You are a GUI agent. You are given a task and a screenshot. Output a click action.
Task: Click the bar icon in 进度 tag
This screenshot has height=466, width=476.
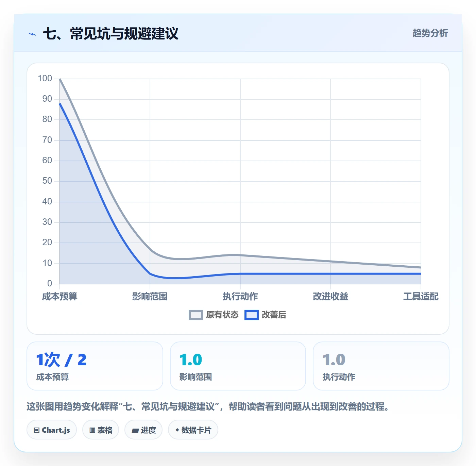pyautogui.click(x=135, y=431)
